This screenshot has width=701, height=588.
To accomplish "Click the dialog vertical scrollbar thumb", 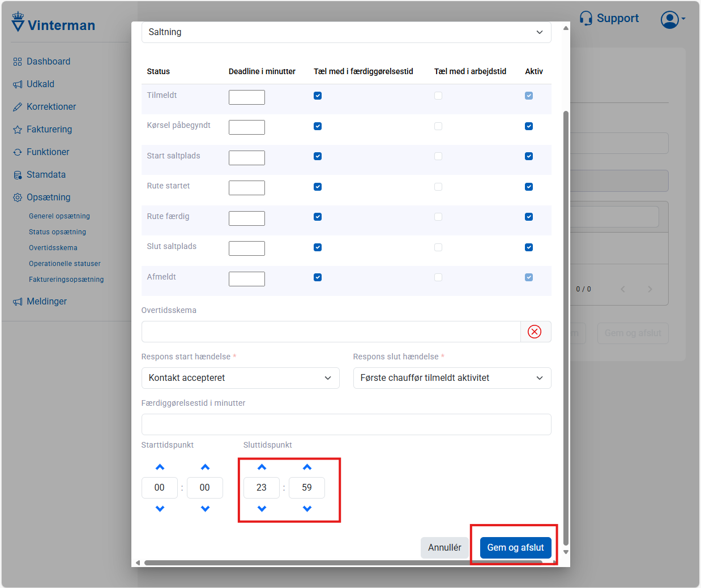I will (x=566, y=328).
